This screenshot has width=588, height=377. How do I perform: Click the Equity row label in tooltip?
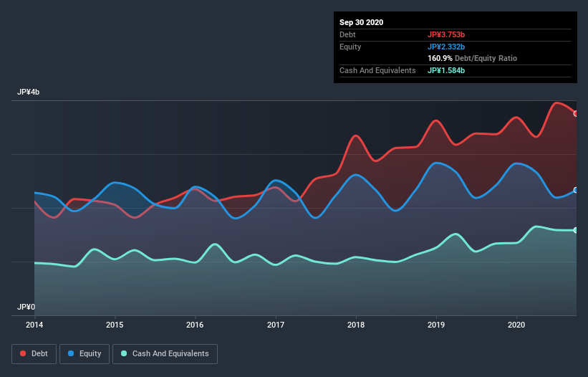coord(350,47)
